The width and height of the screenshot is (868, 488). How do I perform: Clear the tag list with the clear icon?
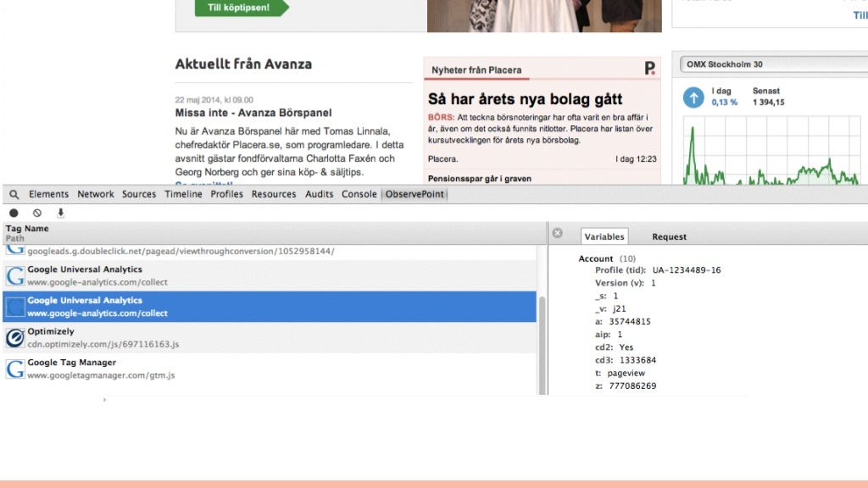(x=37, y=213)
